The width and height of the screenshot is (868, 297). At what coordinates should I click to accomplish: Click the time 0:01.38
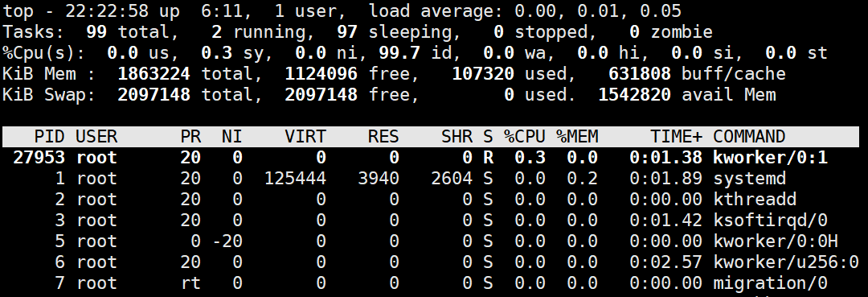coord(666,158)
